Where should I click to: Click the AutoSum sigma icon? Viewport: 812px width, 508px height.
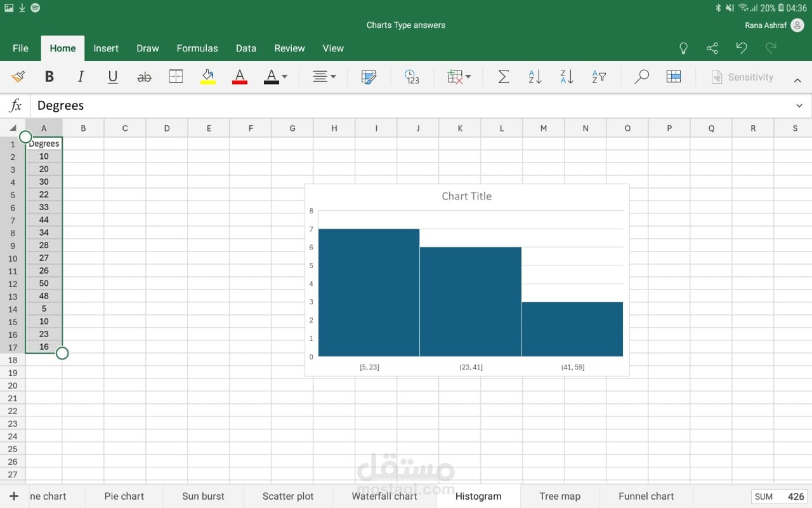tap(503, 77)
